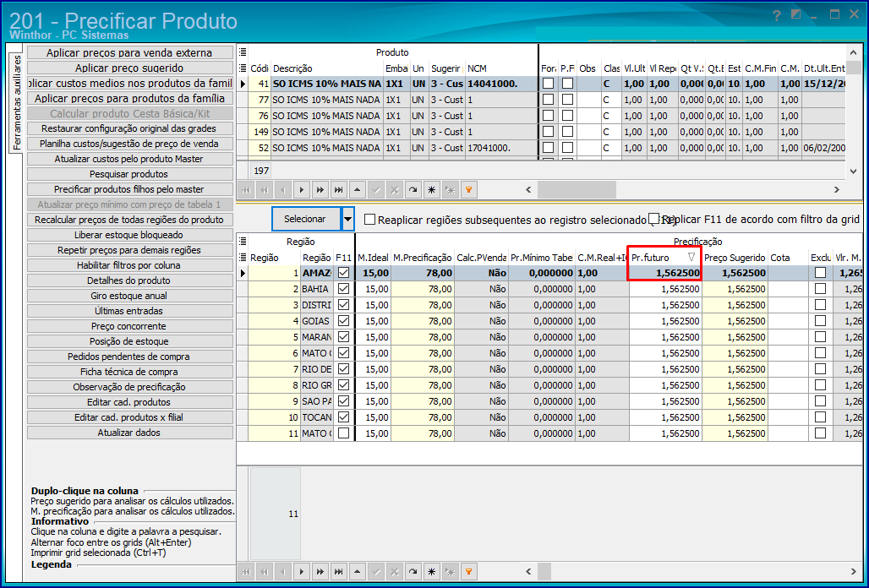This screenshot has height=588, width=869.
Task: Click Atualizar dados button
Action: [x=129, y=433]
